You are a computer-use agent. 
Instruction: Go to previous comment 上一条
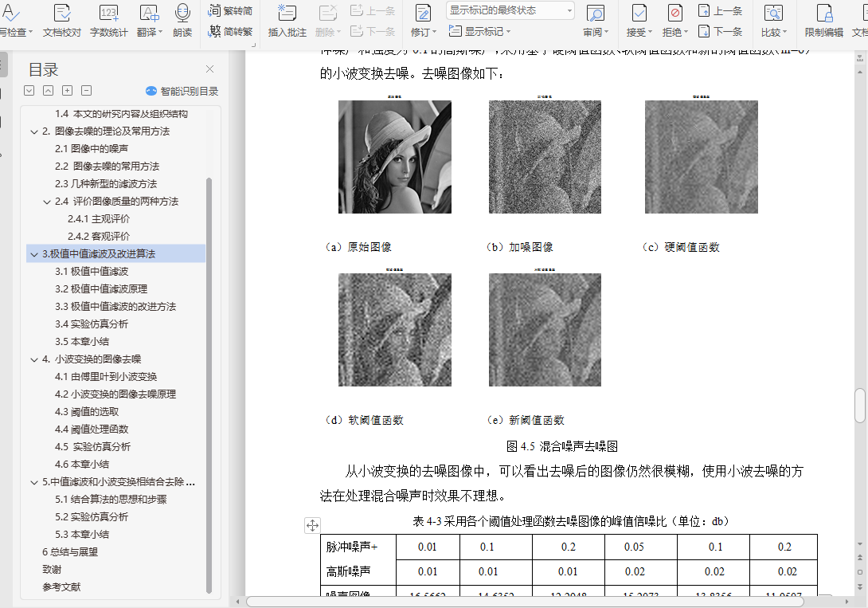(373, 10)
